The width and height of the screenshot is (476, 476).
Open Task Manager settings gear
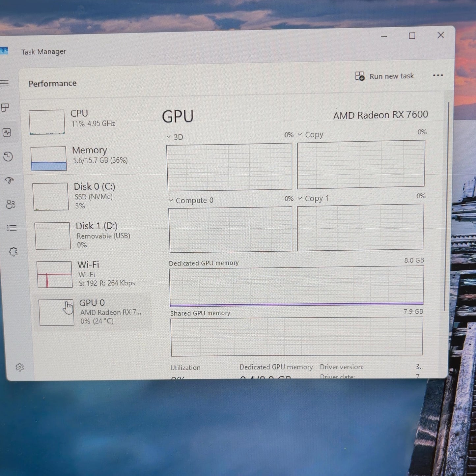[x=20, y=367]
